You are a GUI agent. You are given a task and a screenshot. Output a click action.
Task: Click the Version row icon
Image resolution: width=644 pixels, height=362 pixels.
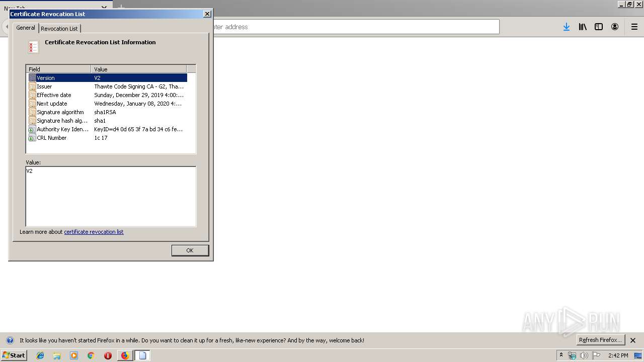pos(32,78)
